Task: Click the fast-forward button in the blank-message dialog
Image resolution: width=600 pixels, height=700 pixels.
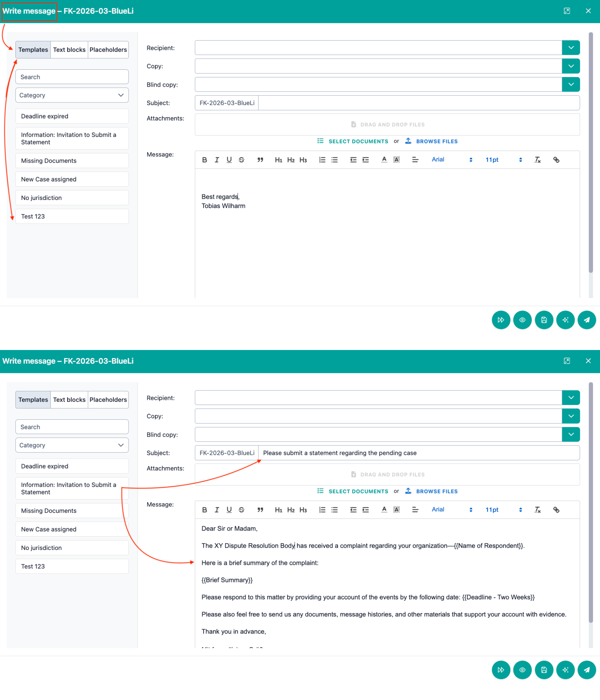Action: (x=501, y=320)
